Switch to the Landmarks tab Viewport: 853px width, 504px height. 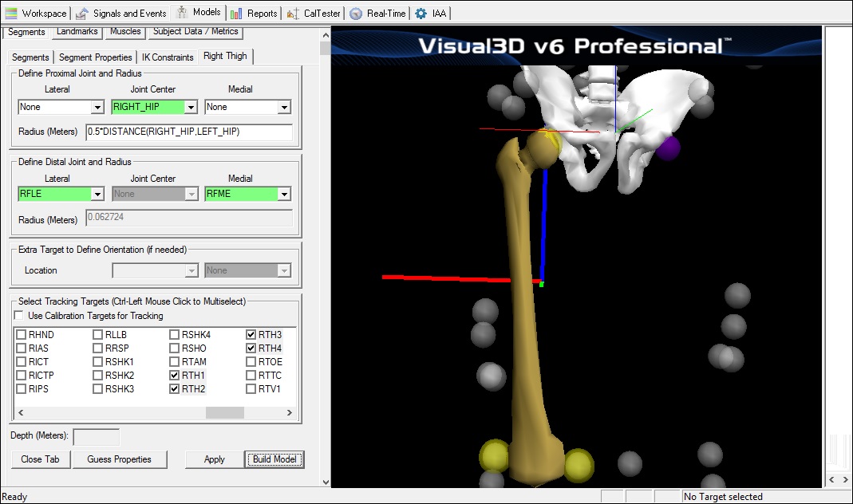pos(77,32)
